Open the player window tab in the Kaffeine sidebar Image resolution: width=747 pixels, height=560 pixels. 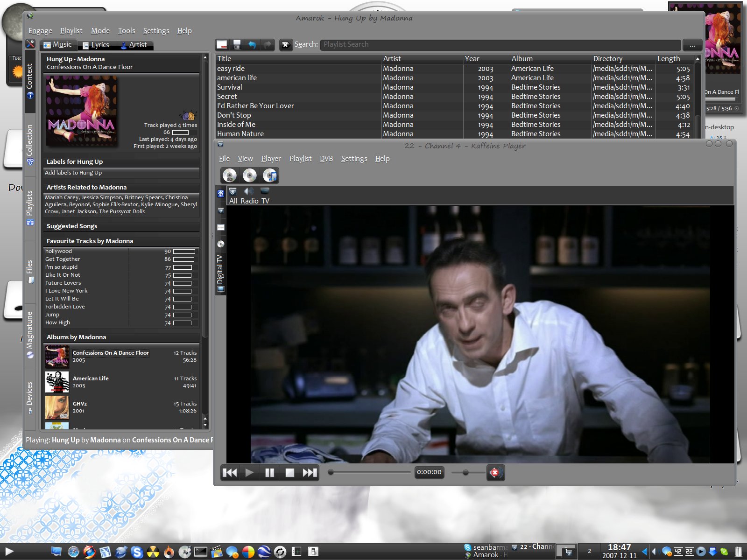[221, 210]
